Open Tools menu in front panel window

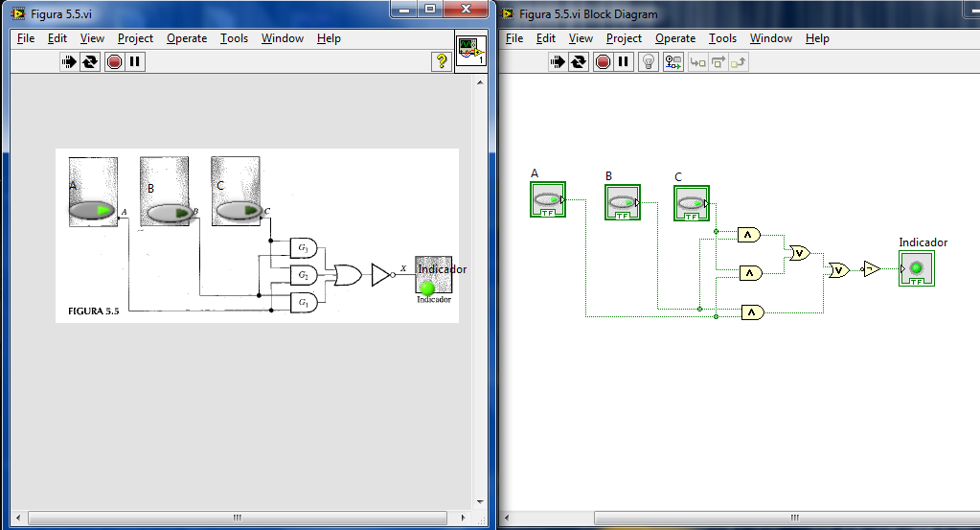pos(234,38)
